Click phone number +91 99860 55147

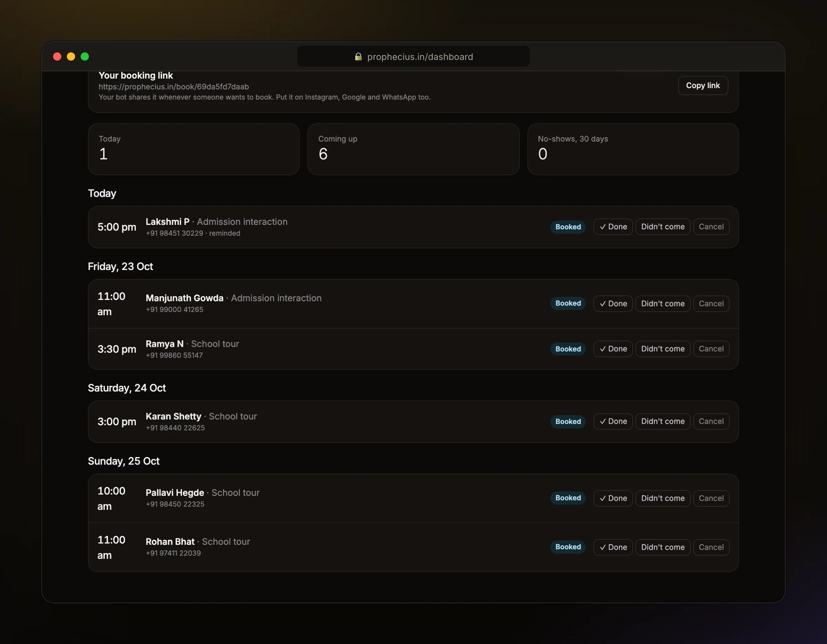pos(174,355)
